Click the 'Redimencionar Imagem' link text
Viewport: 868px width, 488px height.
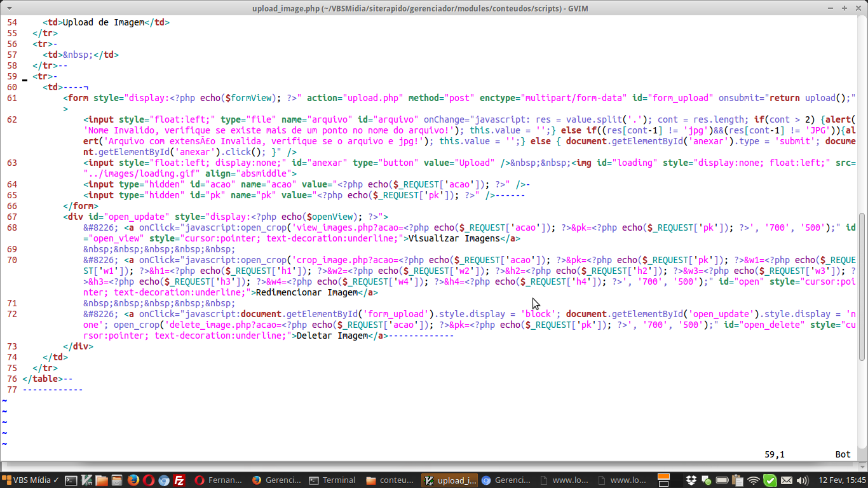coord(307,293)
